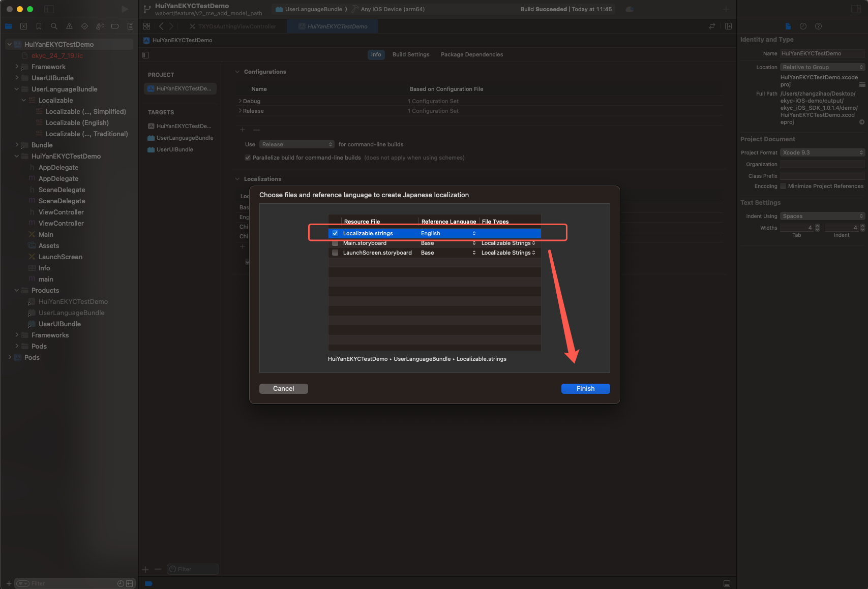Image resolution: width=868 pixels, height=589 pixels.
Task: Enable the LaunchScreen.storyboard checkbox
Action: click(x=335, y=253)
